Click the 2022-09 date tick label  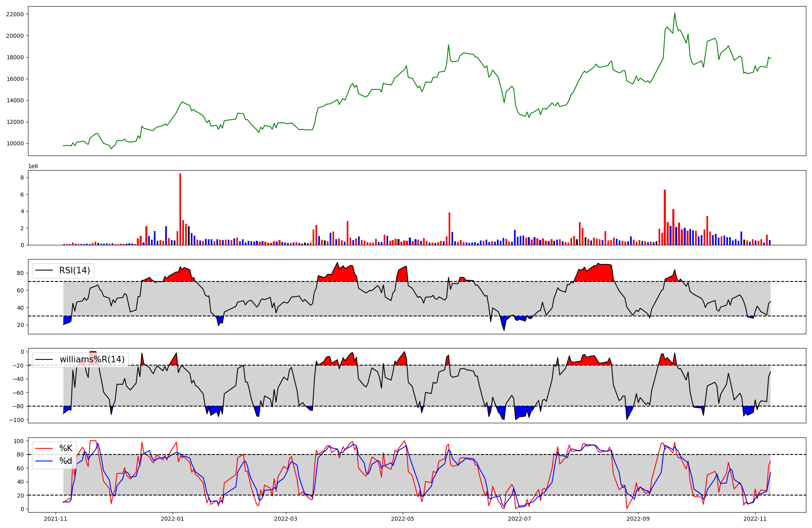coord(638,519)
